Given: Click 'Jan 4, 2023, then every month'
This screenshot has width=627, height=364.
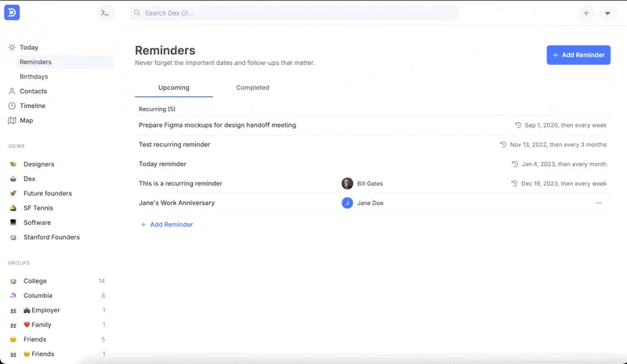Looking at the screenshot, I should [x=564, y=164].
